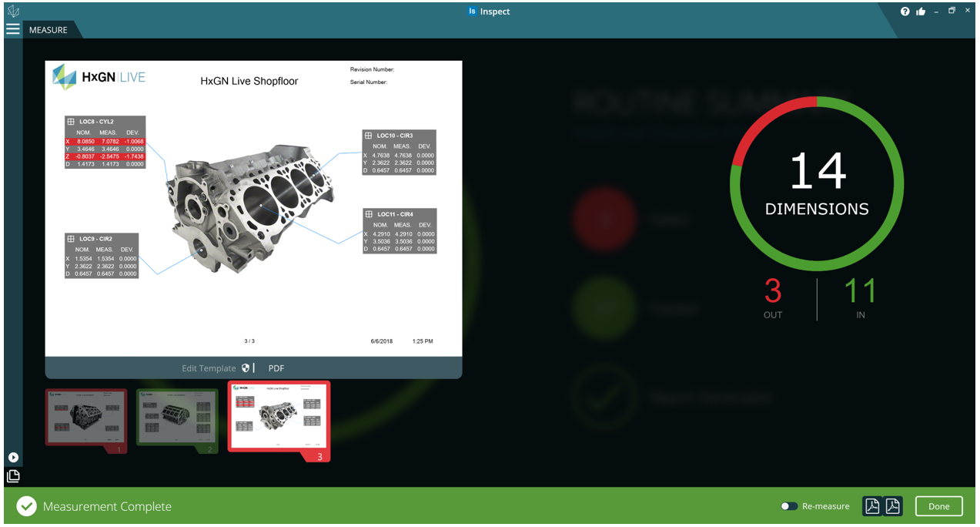This screenshot has height=527, width=980.
Task: Open the help question mark icon
Action: (x=905, y=11)
